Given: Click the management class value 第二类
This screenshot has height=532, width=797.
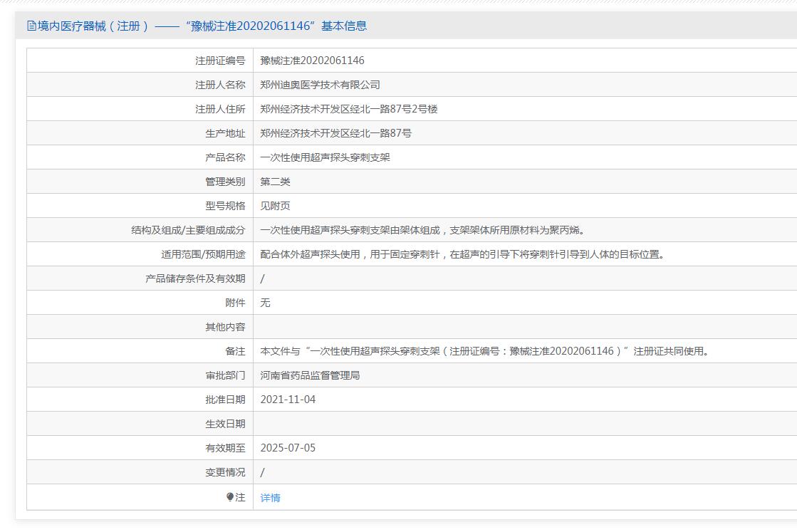Looking at the screenshot, I should [275, 182].
